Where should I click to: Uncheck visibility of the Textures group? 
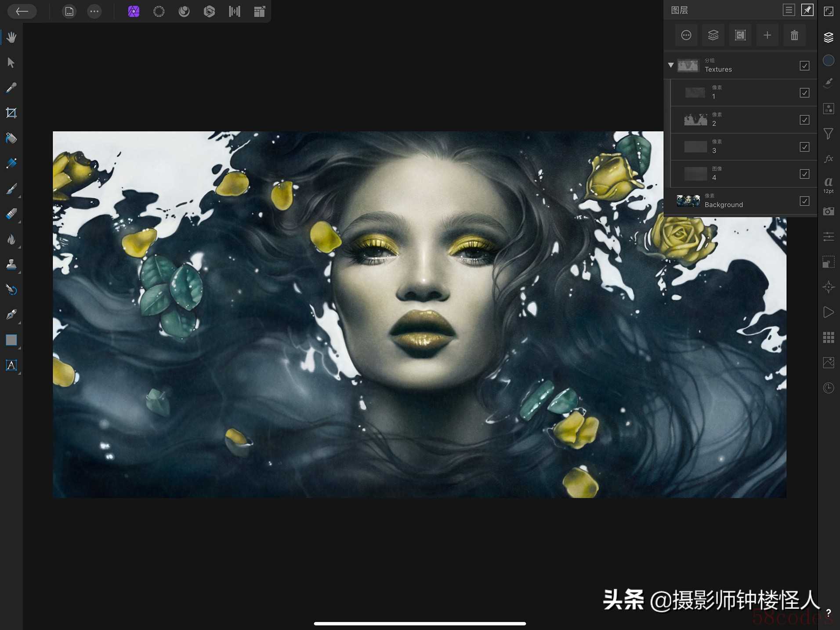pos(804,66)
